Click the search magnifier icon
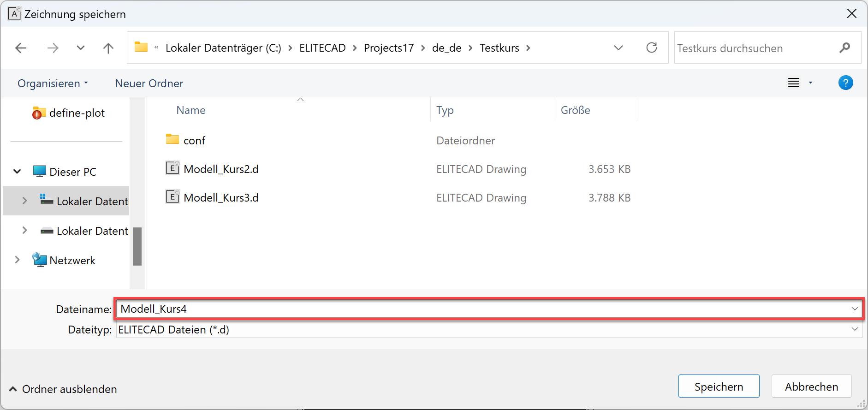The width and height of the screenshot is (868, 410). coord(844,48)
